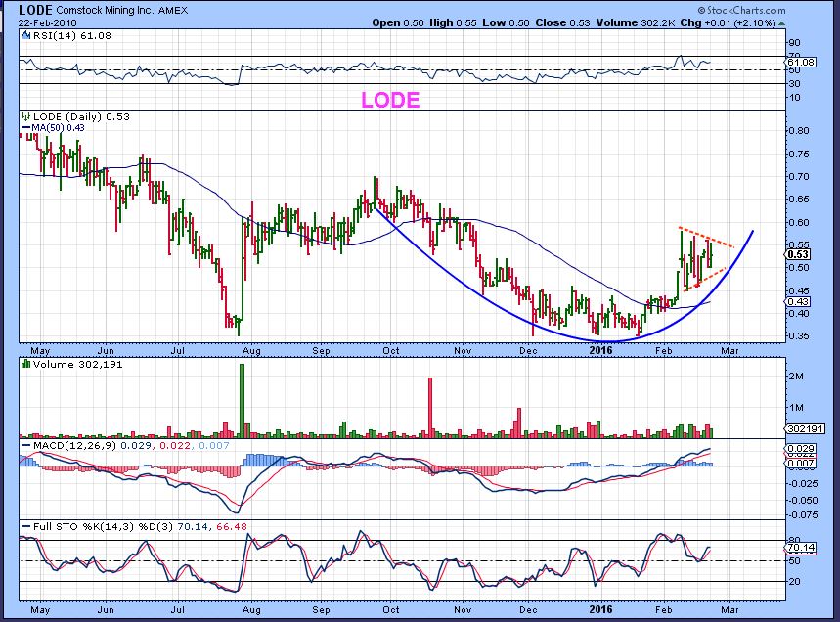Click the 0.53 last-price tag on axis
Screen dimensions: 840x622
(798, 254)
